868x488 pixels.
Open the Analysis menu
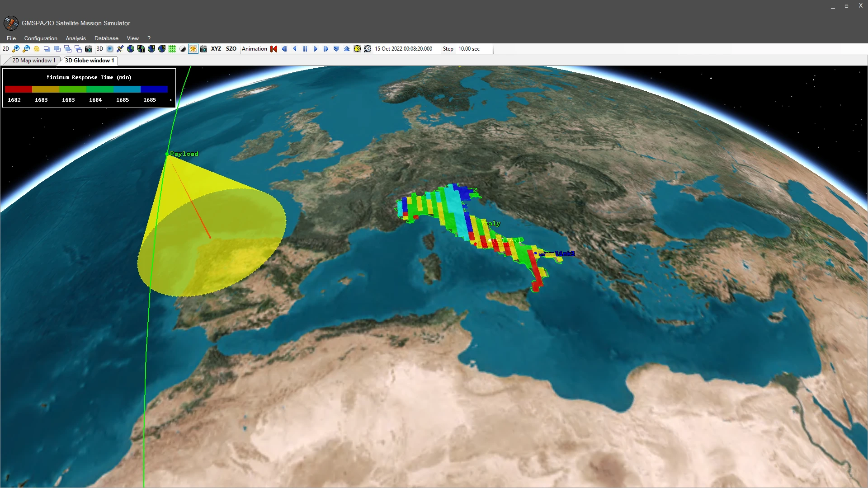tap(75, 38)
